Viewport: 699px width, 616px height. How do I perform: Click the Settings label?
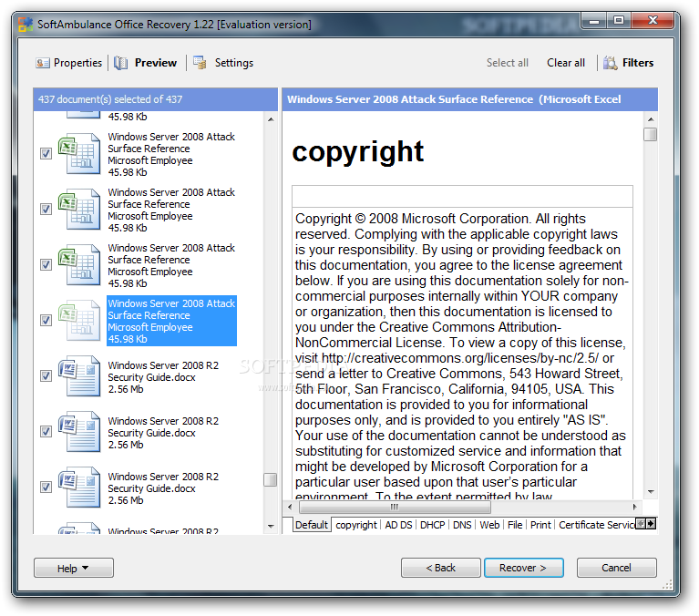coord(233,63)
